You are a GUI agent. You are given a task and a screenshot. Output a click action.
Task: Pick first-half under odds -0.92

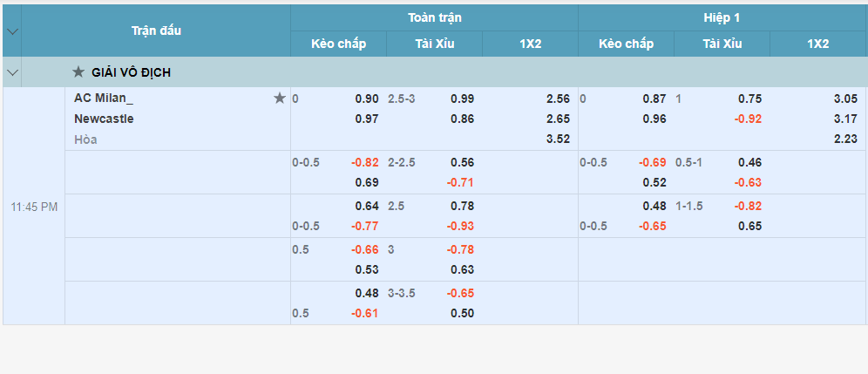click(x=748, y=119)
